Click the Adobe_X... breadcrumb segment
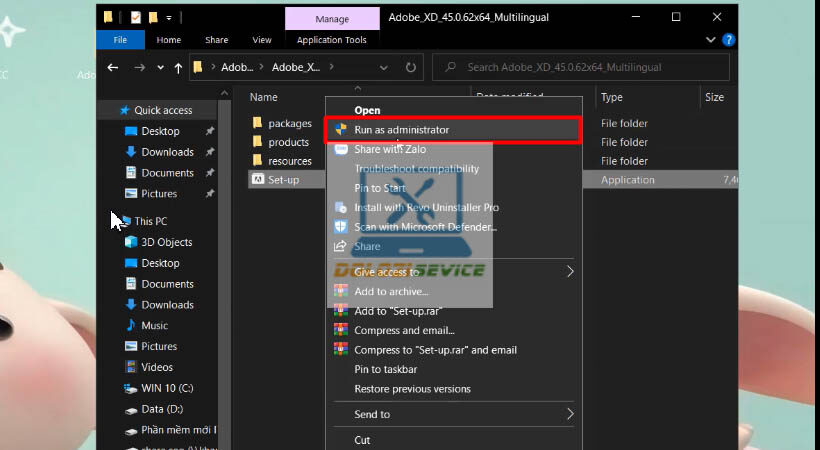This screenshot has height=450, width=820. [296, 68]
